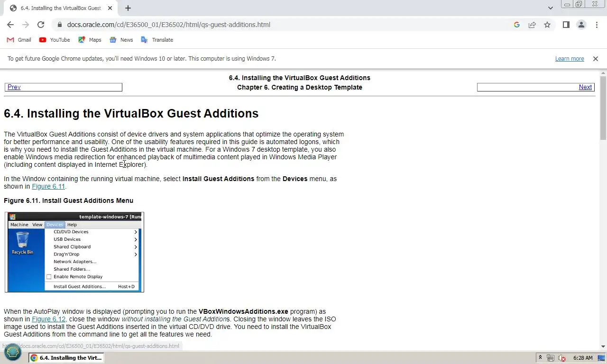Select Chrome window in taskbar
607x364 pixels.
pyautogui.click(x=66, y=358)
